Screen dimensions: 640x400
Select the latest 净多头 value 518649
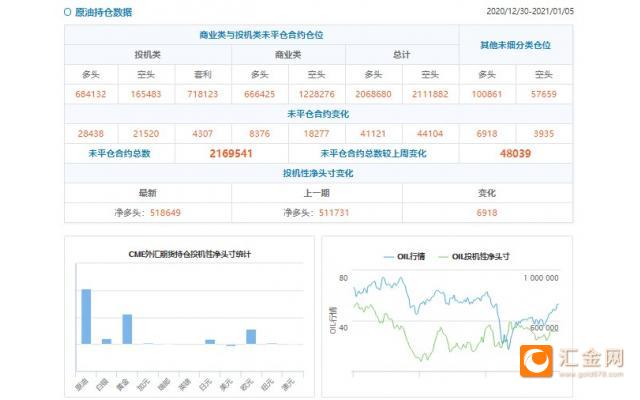point(165,213)
